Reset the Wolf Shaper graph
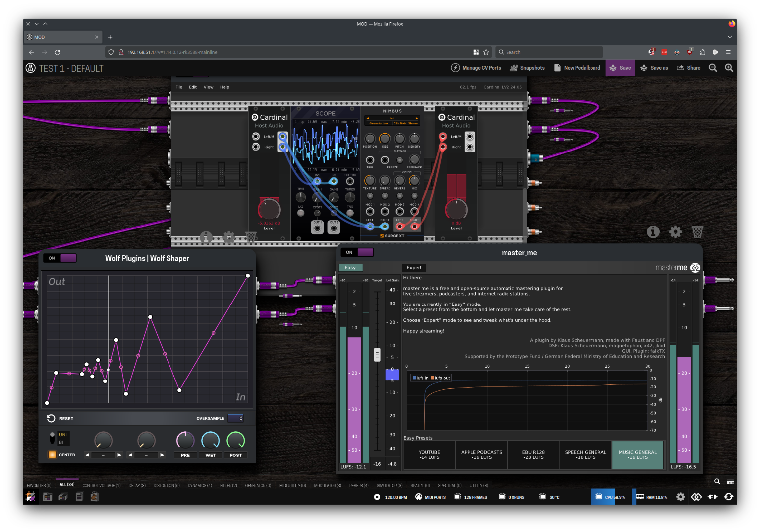Viewport: 760px width, 532px height. pyautogui.click(x=60, y=418)
